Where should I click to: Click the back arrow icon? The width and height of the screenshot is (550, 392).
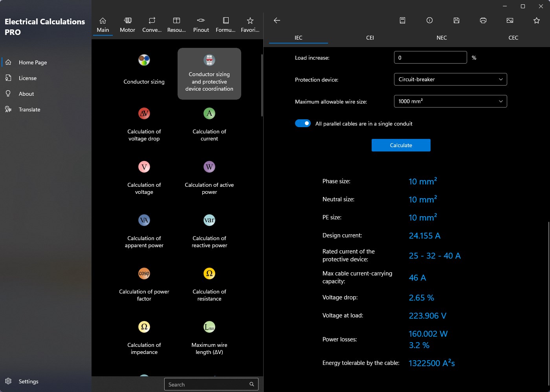(277, 20)
